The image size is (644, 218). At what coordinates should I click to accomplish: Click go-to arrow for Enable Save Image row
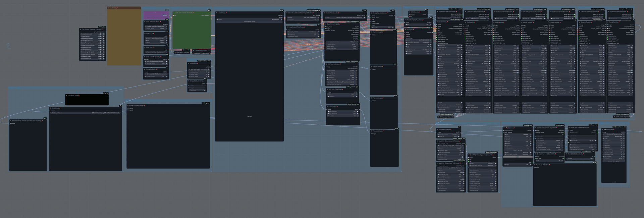coord(103,50)
